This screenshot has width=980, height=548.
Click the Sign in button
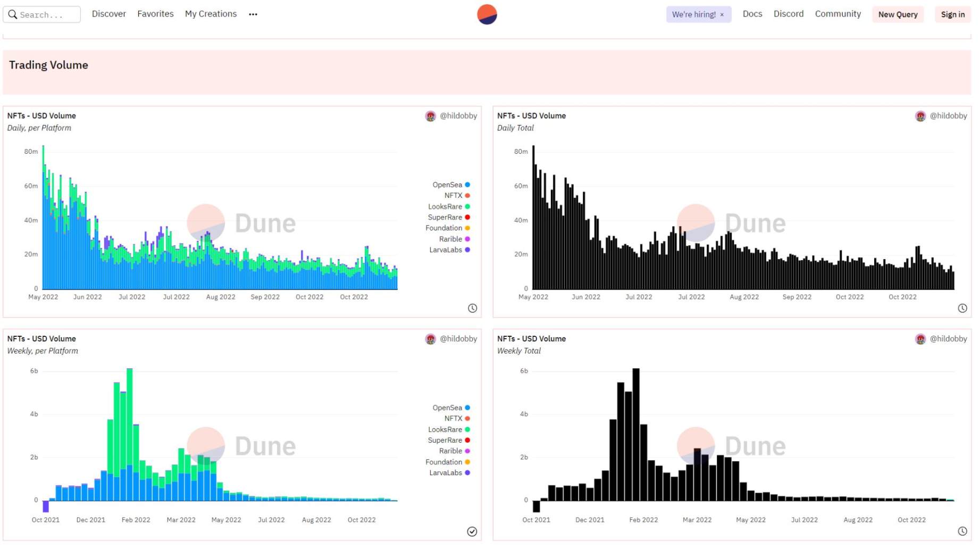(x=952, y=14)
